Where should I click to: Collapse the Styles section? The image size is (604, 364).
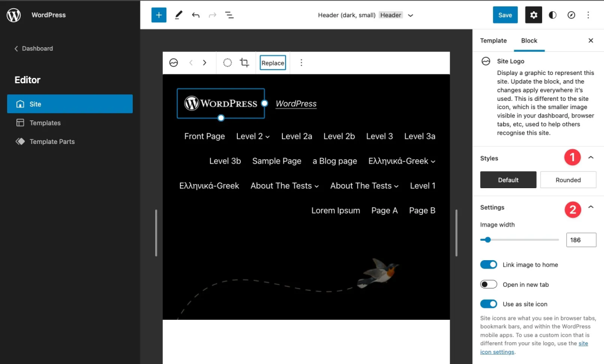point(590,158)
